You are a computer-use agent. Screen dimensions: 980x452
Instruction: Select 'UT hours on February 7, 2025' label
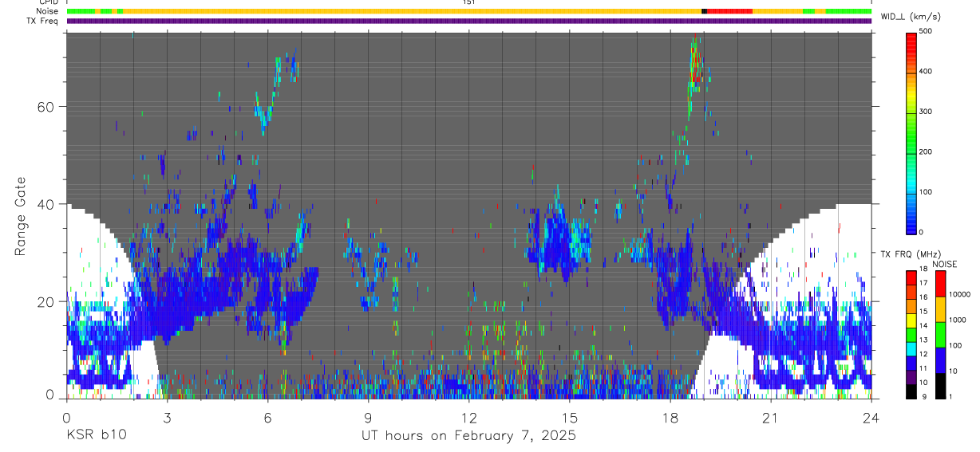click(x=468, y=436)
